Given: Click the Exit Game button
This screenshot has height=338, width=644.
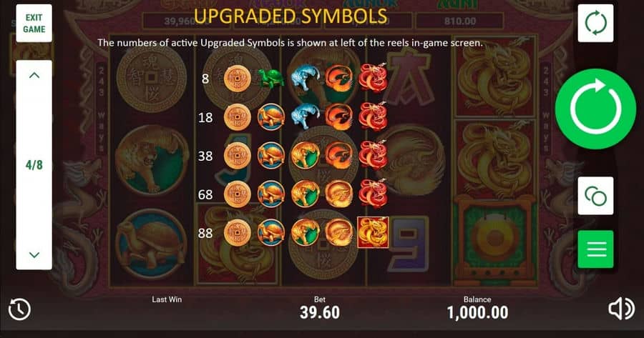Looking at the screenshot, I should (34, 24).
